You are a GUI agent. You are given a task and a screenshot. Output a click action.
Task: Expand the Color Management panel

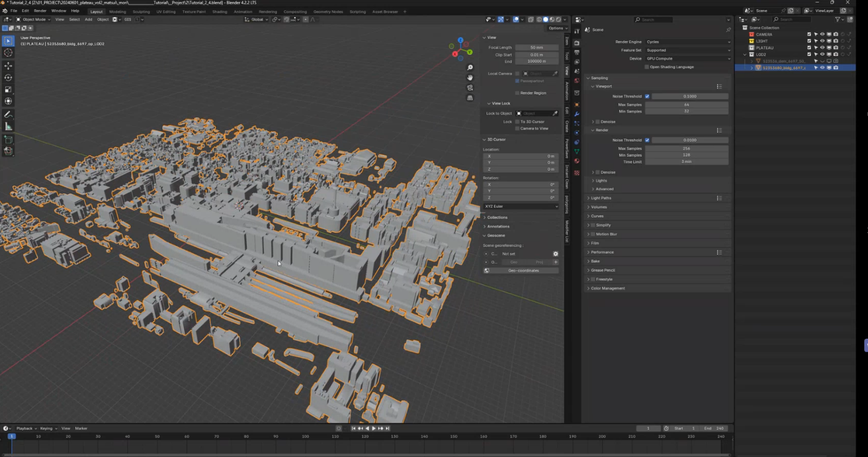(608, 288)
